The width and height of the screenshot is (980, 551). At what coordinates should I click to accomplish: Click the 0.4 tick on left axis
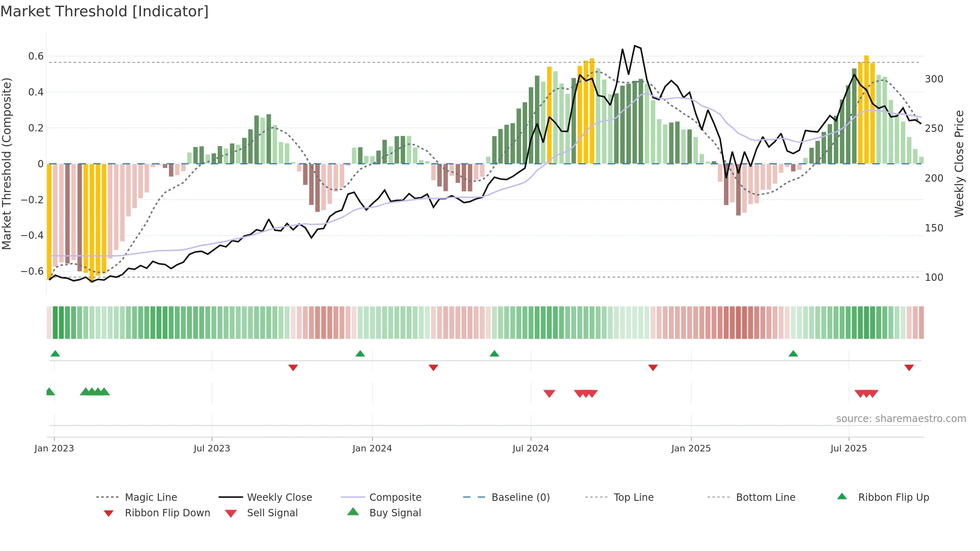(x=36, y=92)
